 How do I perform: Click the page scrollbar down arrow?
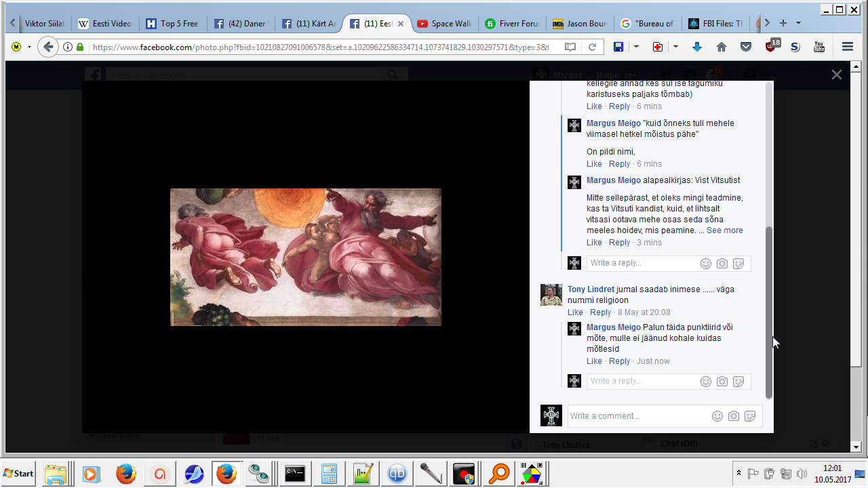[856, 447]
